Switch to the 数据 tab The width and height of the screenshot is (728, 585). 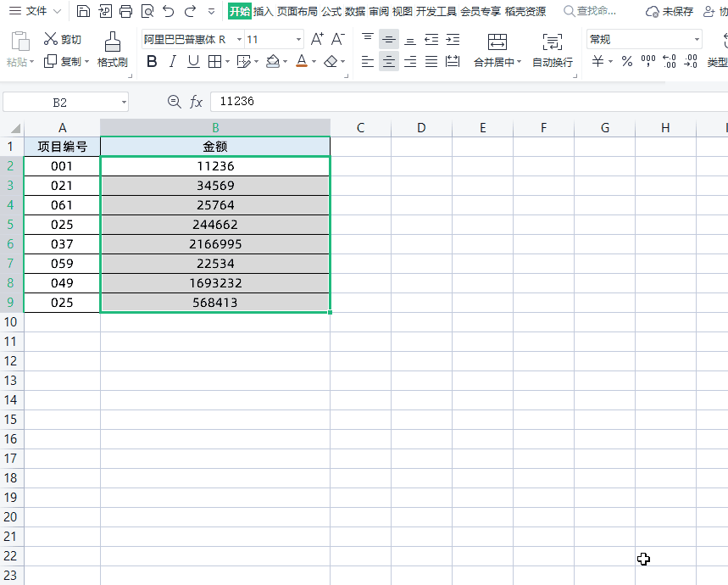(355, 11)
